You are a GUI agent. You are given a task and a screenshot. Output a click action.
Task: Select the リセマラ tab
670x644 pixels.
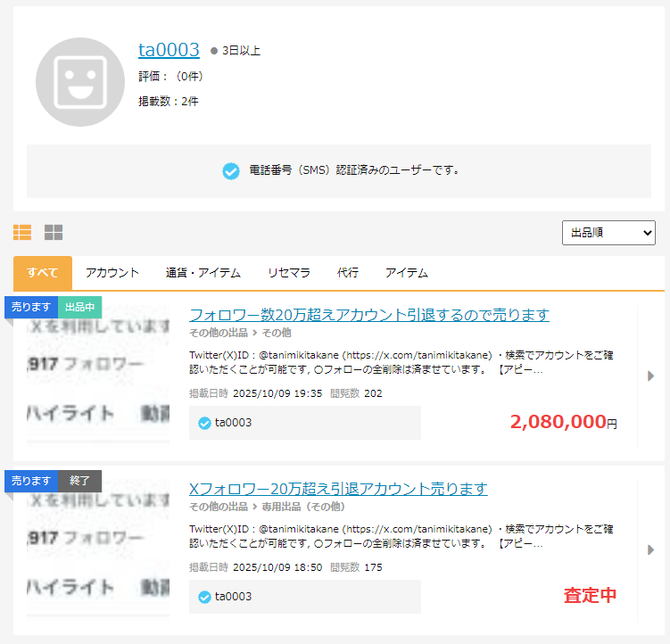(289, 273)
